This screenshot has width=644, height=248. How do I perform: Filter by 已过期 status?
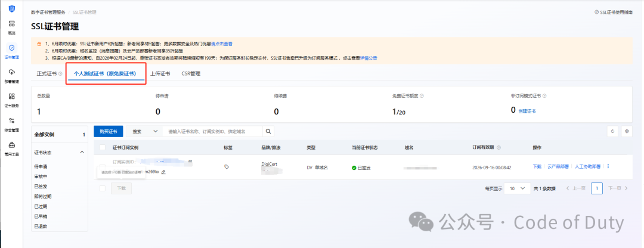tap(41, 206)
